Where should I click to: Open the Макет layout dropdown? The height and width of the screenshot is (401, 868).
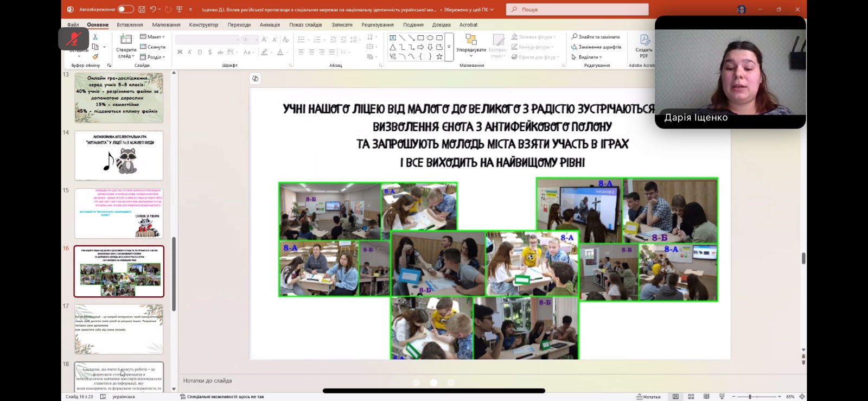click(x=152, y=37)
